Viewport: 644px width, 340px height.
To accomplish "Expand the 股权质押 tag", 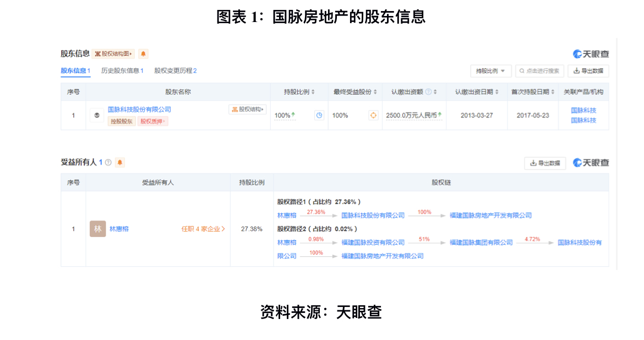I will coord(152,121).
